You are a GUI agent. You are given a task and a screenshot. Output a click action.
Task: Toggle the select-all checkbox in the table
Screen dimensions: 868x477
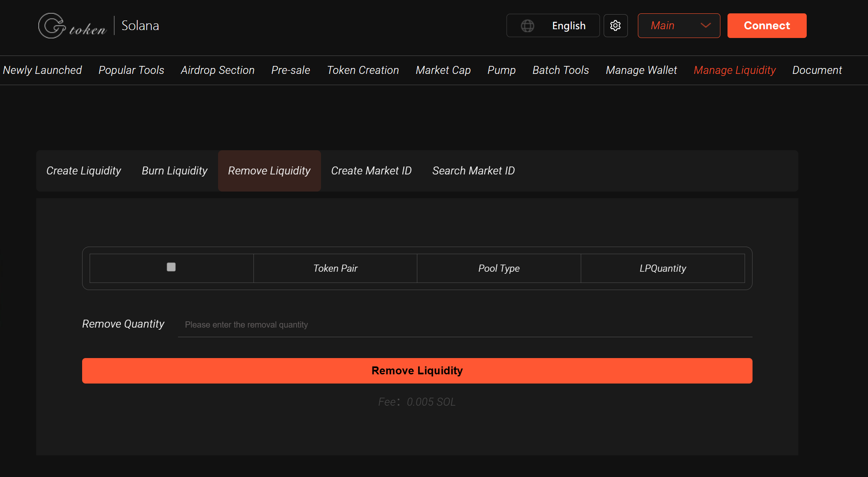click(x=171, y=267)
